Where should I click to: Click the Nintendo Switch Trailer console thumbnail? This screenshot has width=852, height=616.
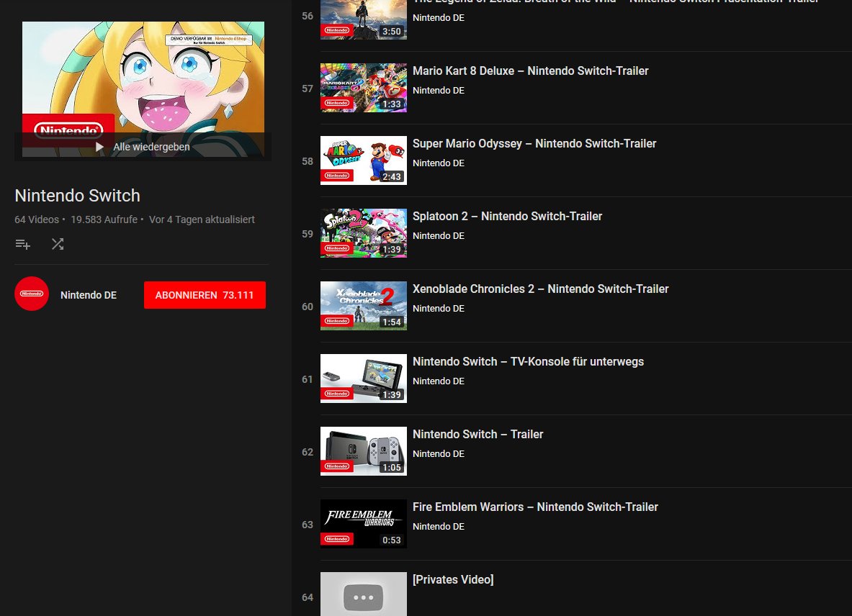364,451
